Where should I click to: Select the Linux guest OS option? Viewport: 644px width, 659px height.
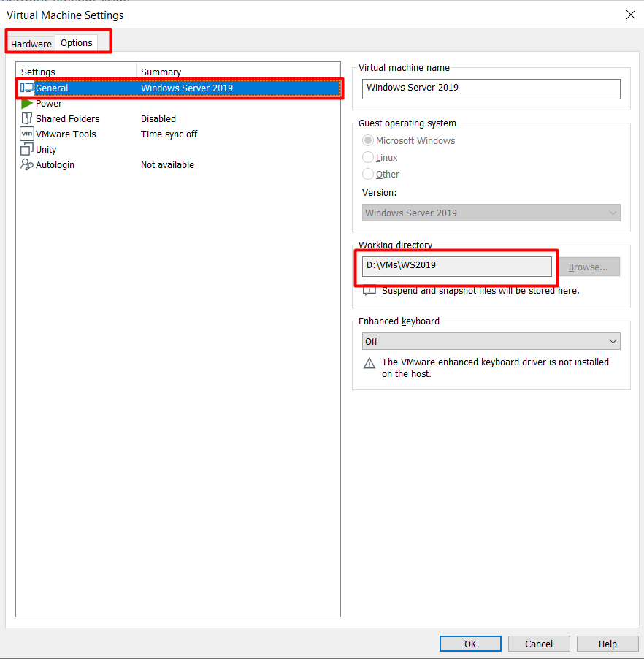(x=369, y=157)
